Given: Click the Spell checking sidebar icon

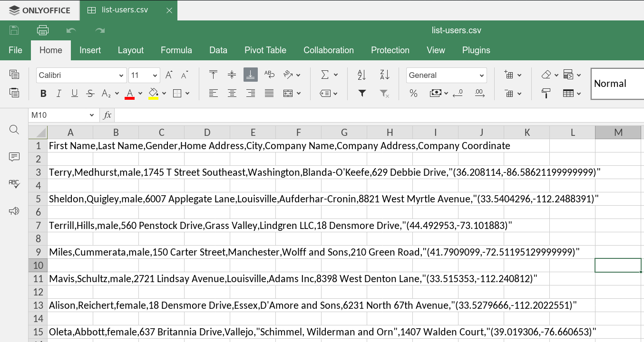Looking at the screenshot, I should click(14, 184).
